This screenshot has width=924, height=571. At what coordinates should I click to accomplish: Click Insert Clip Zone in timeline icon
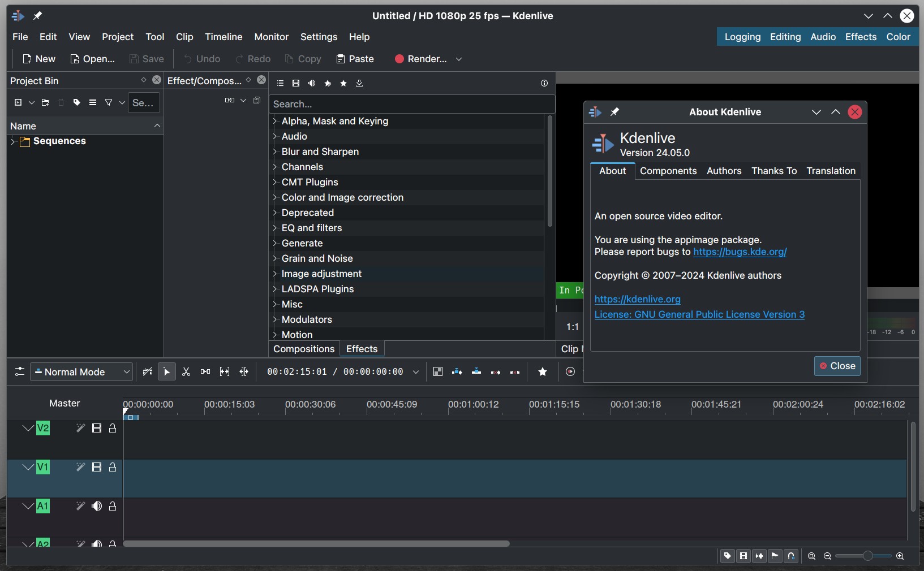[x=457, y=371]
